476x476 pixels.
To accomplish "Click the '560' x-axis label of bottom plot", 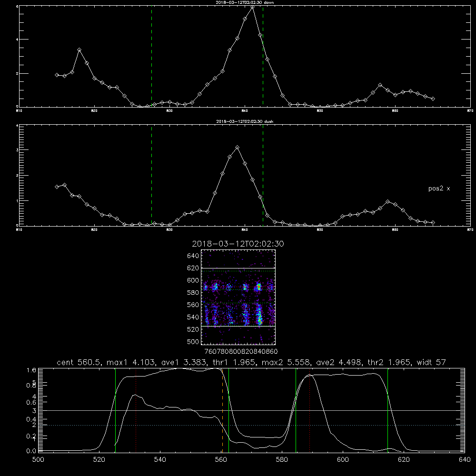I will tap(221, 460).
